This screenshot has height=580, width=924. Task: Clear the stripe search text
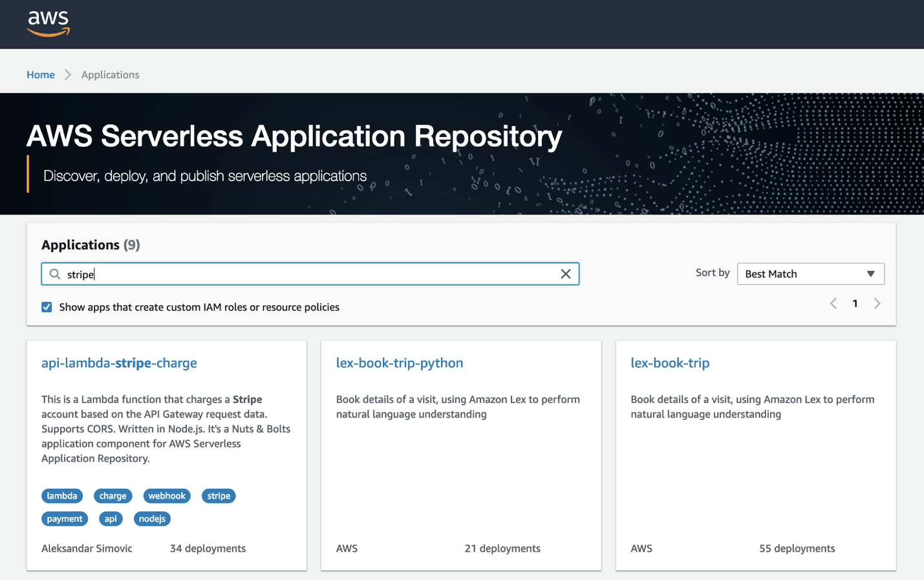point(565,274)
